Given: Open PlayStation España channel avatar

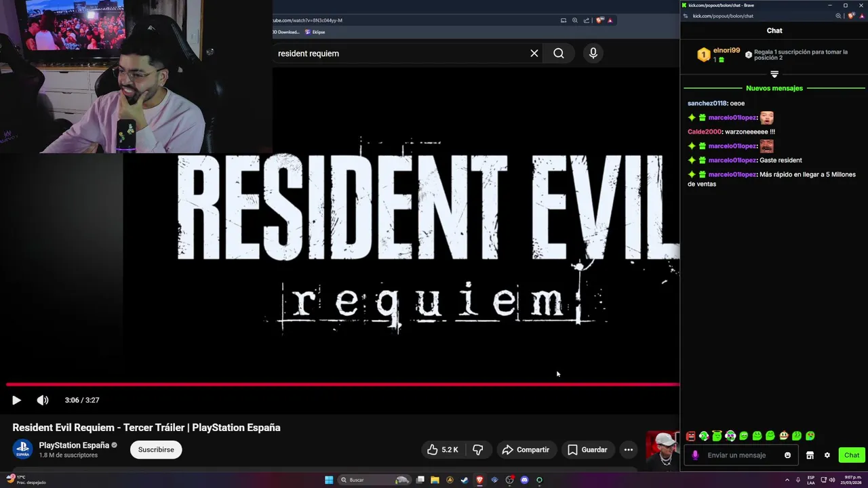Looking at the screenshot, I should (x=22, y=449).
